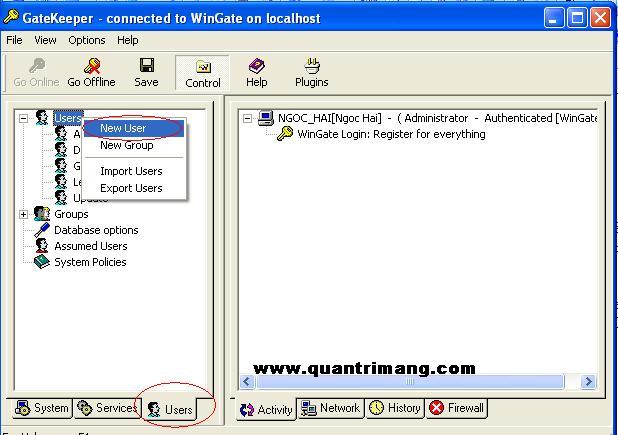
Task: Select Database options label
Action: [96, 230]
